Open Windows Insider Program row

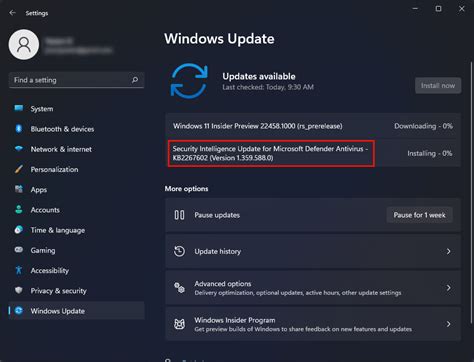point(313,324)
